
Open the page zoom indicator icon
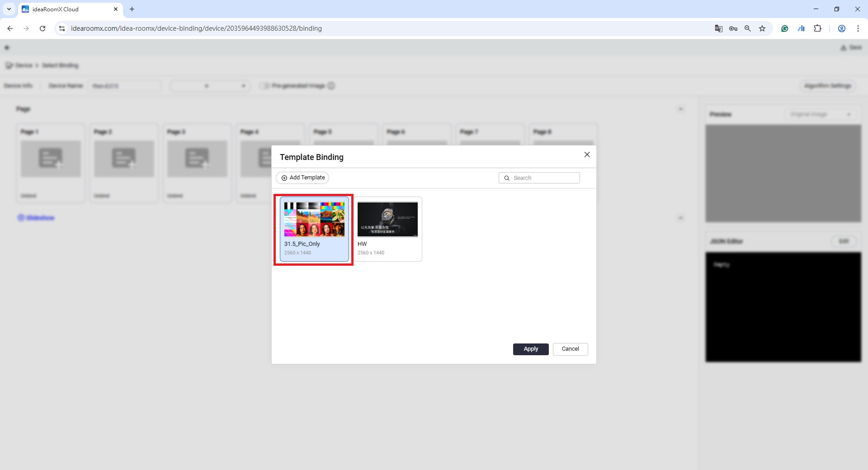click(x=748, y=28)
